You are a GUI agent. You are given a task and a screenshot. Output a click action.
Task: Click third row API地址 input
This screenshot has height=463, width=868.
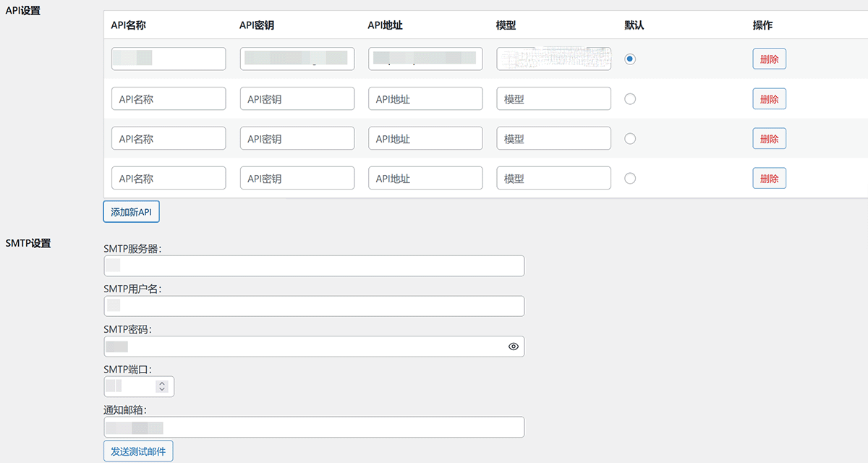tap(425, 139)
